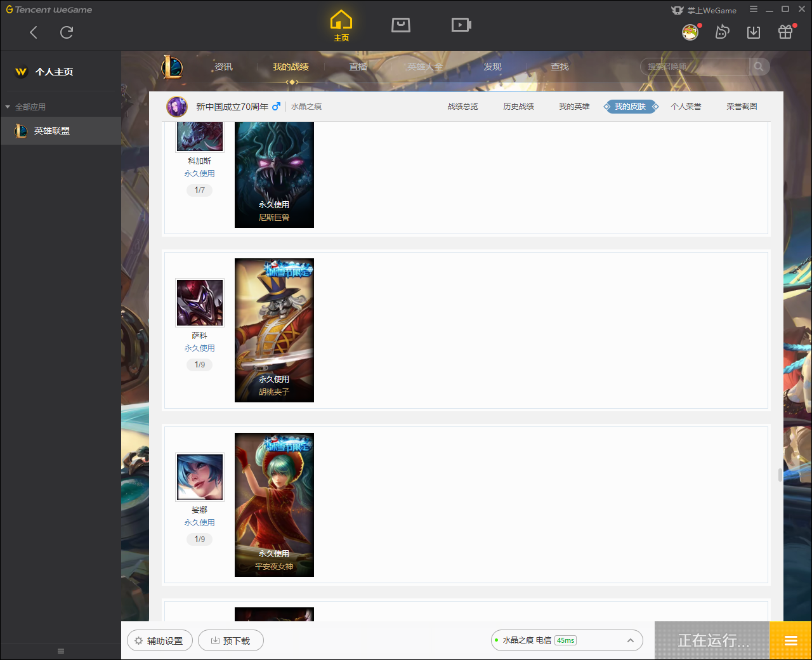Click the sidebar bottom grip icon
Viewport: 812px width, 660px height.
point(61,651)
